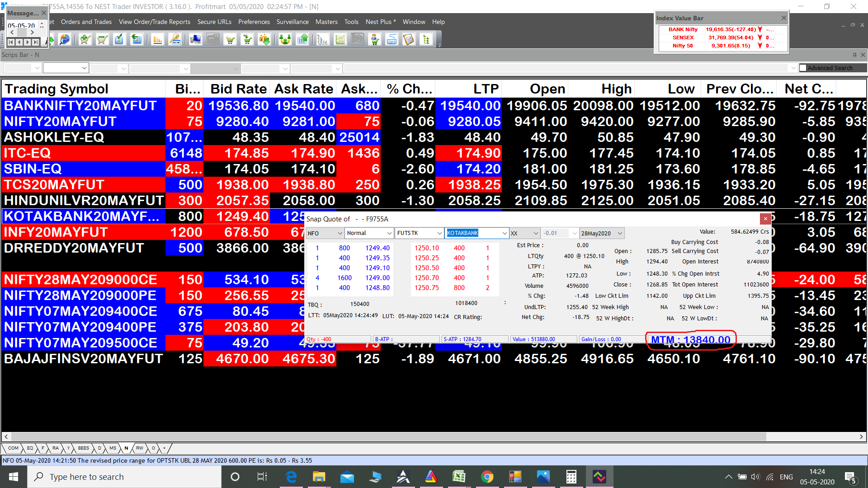868x488 pixels.
Task: Open sell order entry cart icon
Action: coord(102,40)
